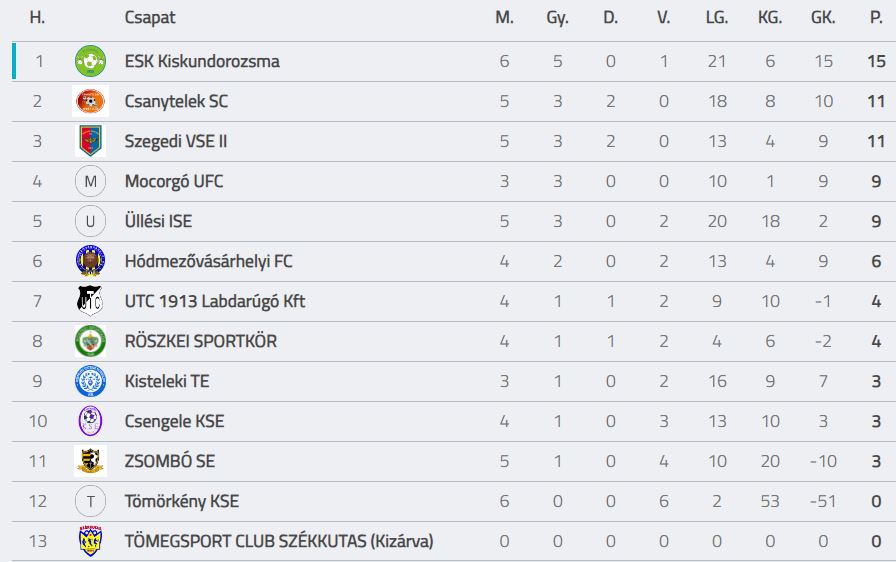Open the Üllési ISE team link

(x=158, y=221)
